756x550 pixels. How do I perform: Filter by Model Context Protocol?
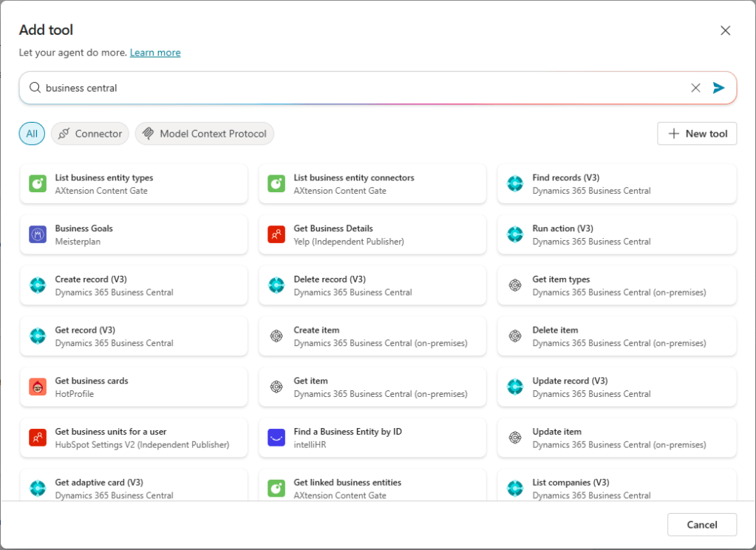(x=205, y=134)
